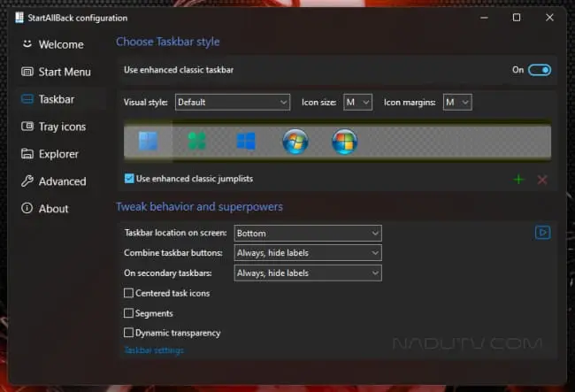This screenshot has width=575, height=392.
Task: Select the green clover start icon
Action: [197, 142]
